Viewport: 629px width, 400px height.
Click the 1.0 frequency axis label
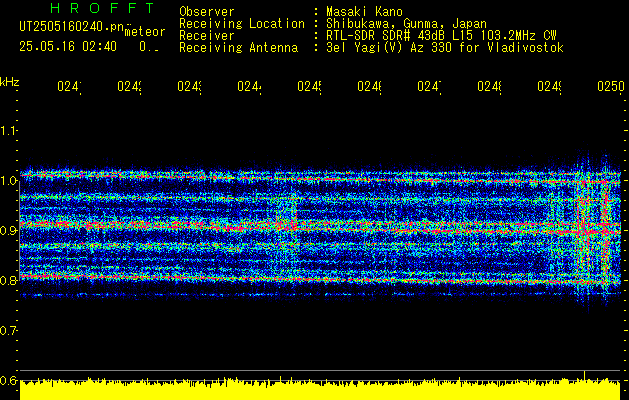pyautogui.click(x=9, y=181)
